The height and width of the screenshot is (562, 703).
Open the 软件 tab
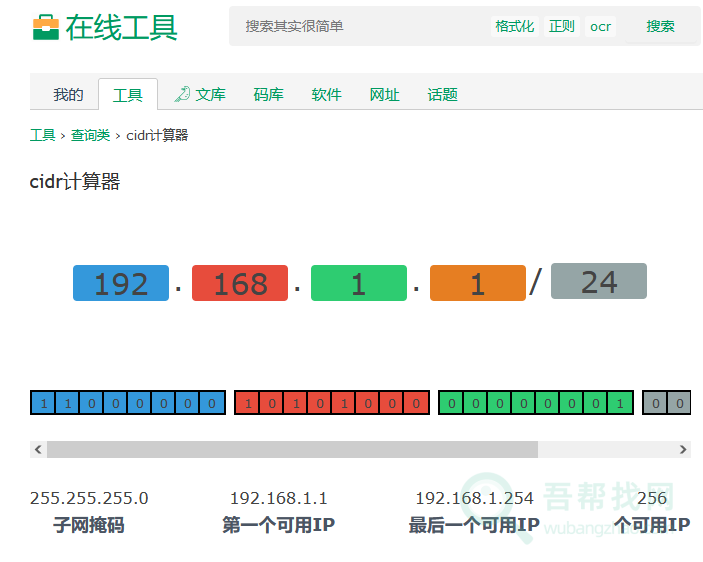pos(326,95)
